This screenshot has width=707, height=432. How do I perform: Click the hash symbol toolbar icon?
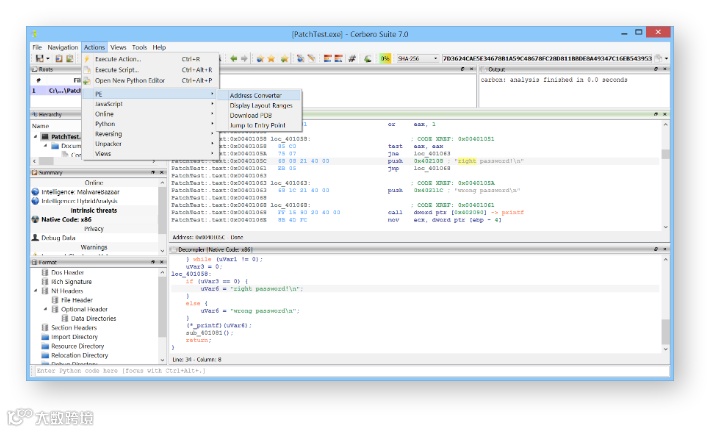pos(352,59)
